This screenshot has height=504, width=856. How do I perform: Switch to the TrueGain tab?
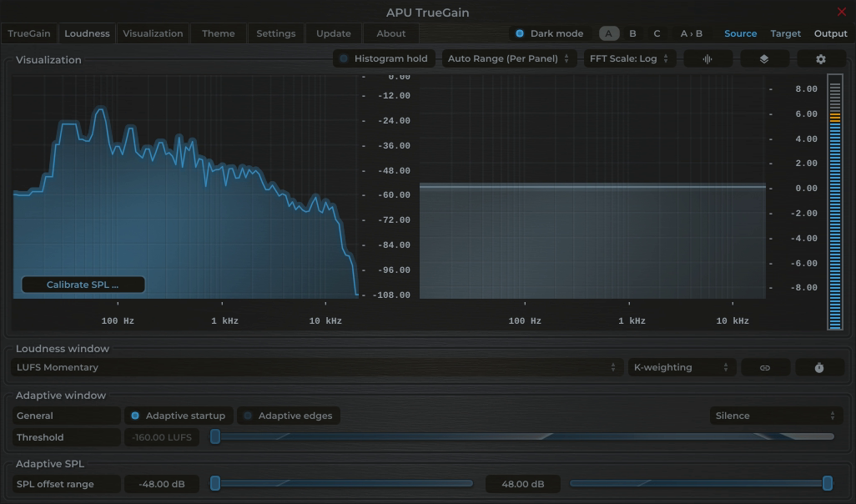[x=29, y=33]
